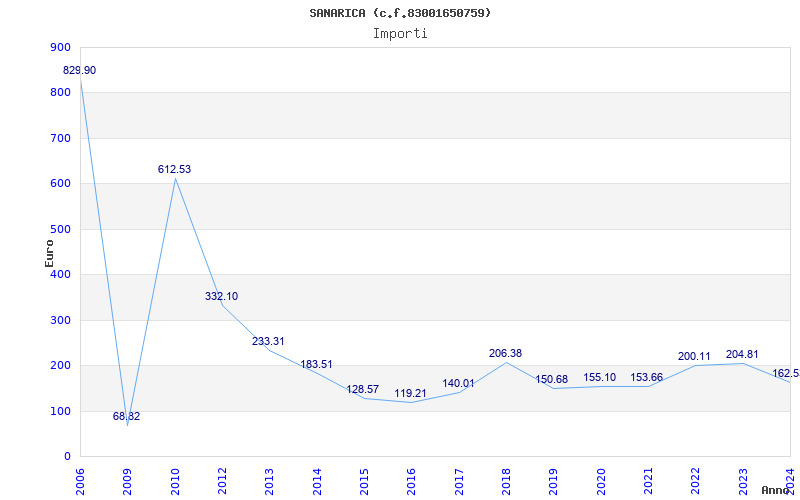This screenshot has height=500, width=800.
Task: Click the 153.66 data label
Action: [x=647, y=378]
